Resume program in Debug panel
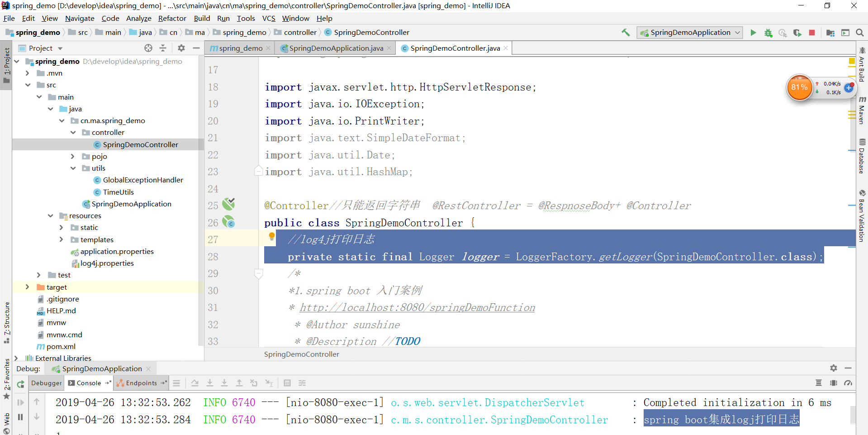This screenshot has width=868, height=435. (21, 402)
